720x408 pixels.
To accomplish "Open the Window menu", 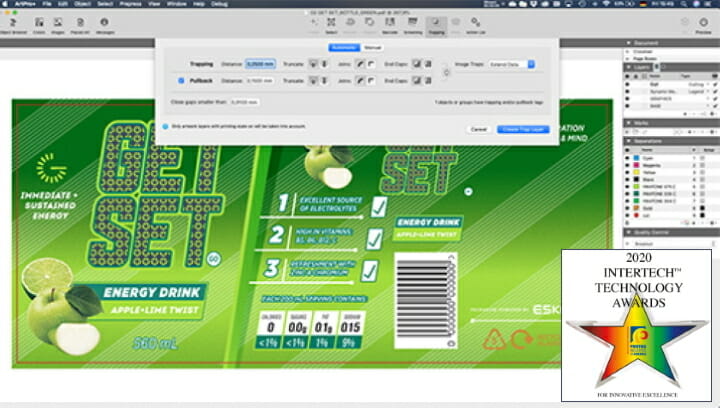I will pos(177,4).
